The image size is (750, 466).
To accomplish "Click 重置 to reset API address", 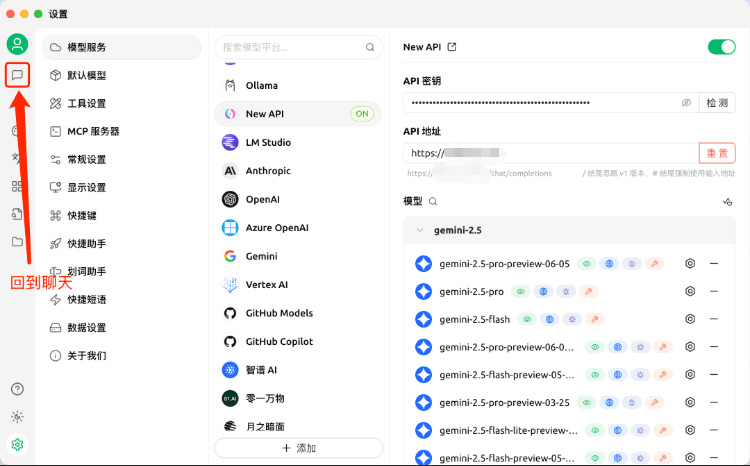I will point(717,153).
